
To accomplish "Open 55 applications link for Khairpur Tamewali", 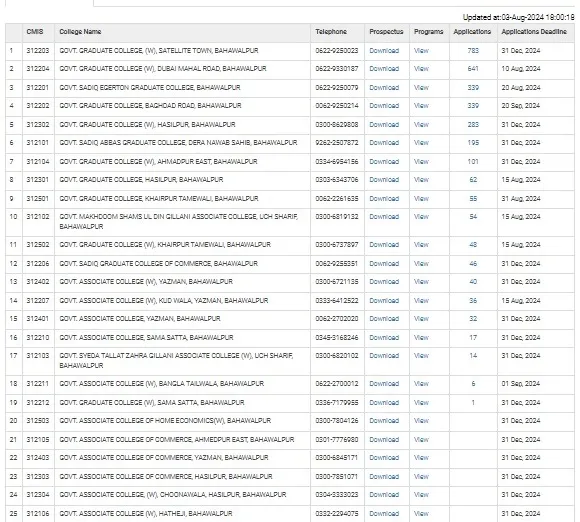I will point(473,199).
